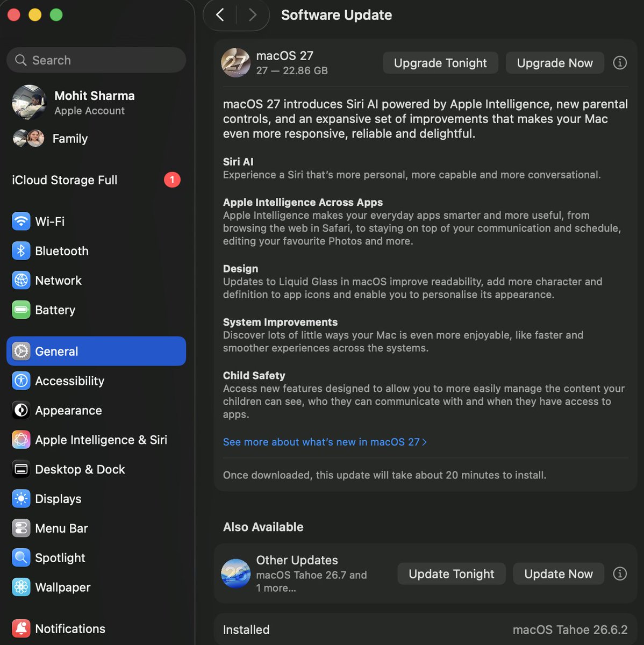Click the search magnifier icon

click(20, 60)
